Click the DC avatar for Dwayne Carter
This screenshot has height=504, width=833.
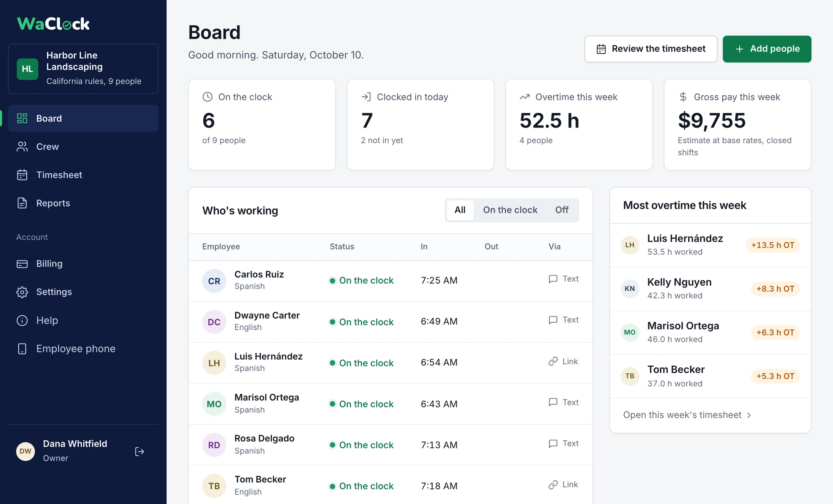[214, 322]
